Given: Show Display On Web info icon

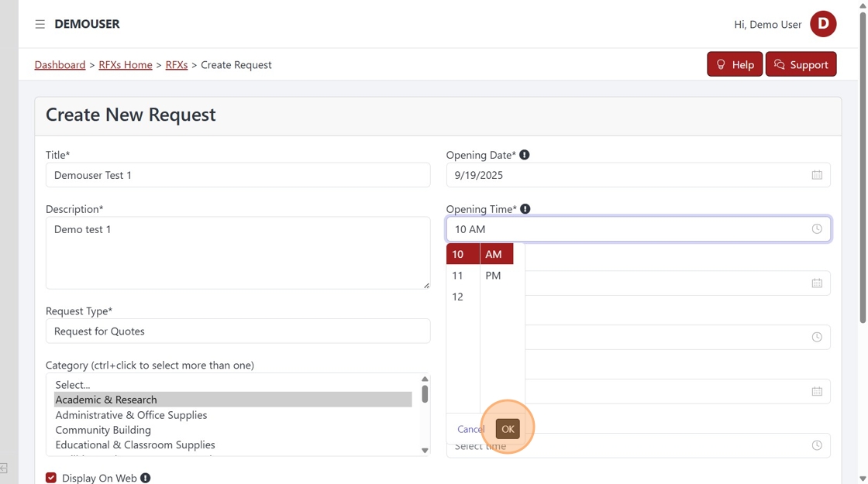Looking at the screenshot, I should point(146,479).
